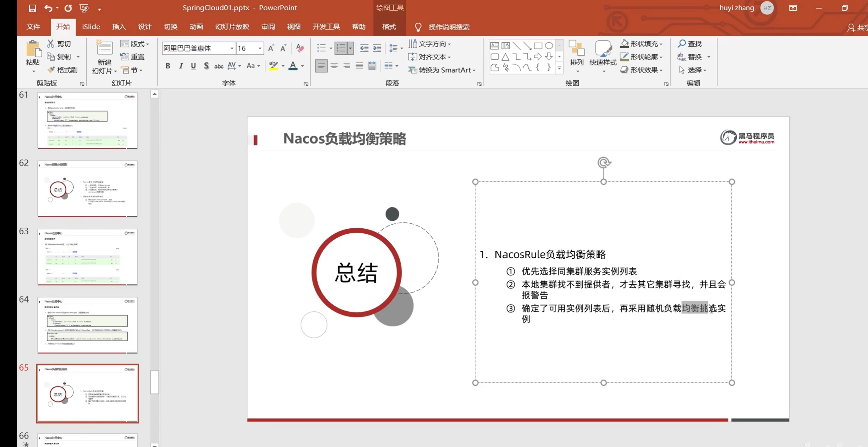Image resolution: width=868 pixels, height=447 pixels.
Task: Toggle Bold formatting
Action: [168, 66]
